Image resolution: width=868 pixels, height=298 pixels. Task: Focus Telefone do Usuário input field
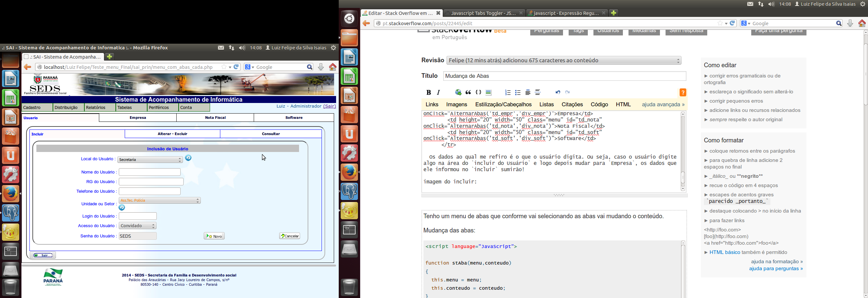[x=150, y=191]
